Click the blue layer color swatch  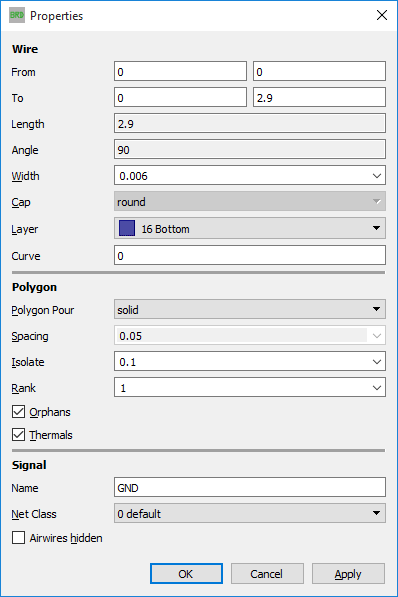point(127,228)
